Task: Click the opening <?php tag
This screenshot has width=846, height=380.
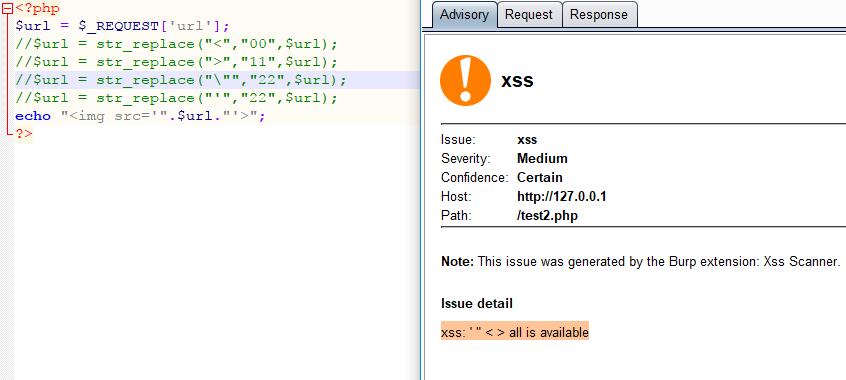Action: click(37, 8)
